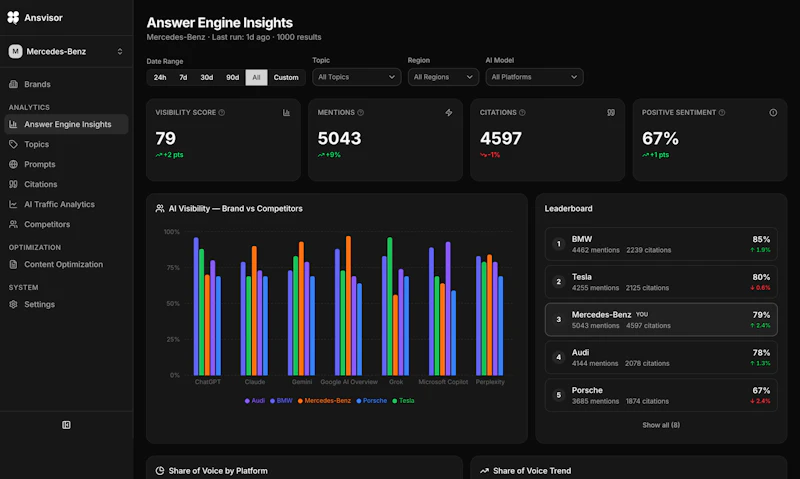
Task: Open Audi leaderboard row
Action: coord(661,357)
